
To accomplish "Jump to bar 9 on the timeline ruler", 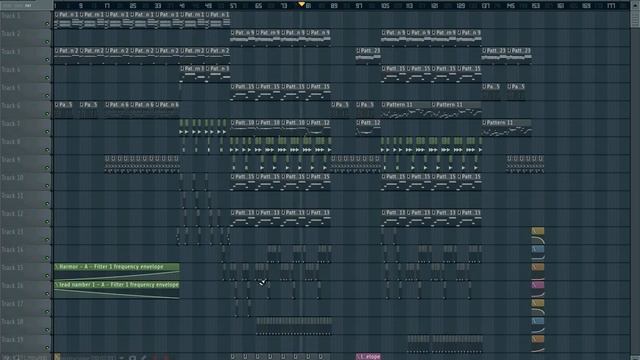I will click(81, 6).
